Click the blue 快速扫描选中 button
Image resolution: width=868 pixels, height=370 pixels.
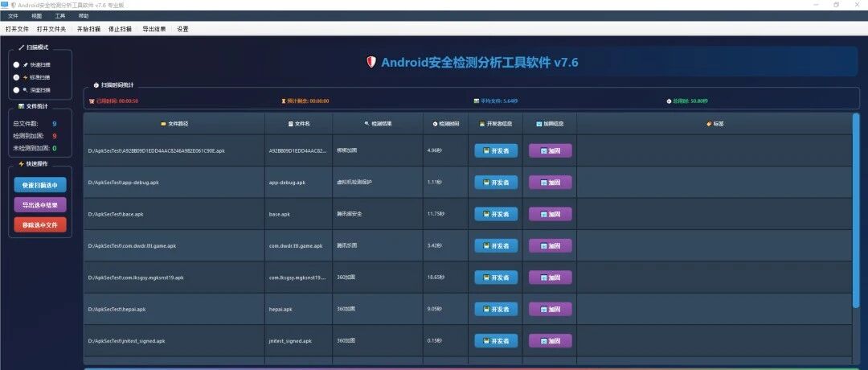coord(40,185)
